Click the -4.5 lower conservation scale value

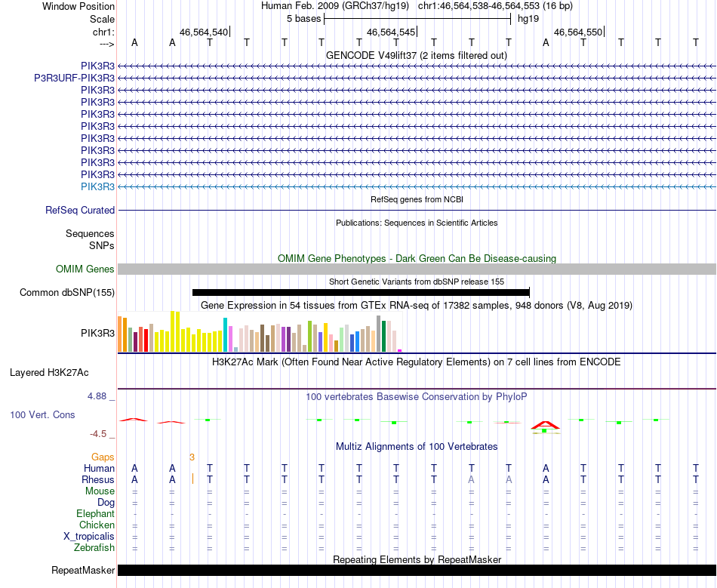pos(98,433)
